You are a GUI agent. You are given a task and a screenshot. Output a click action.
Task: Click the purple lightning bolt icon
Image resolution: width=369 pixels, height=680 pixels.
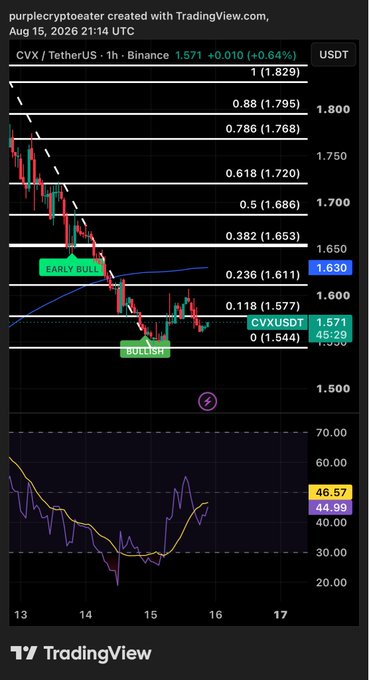(207, 401)
